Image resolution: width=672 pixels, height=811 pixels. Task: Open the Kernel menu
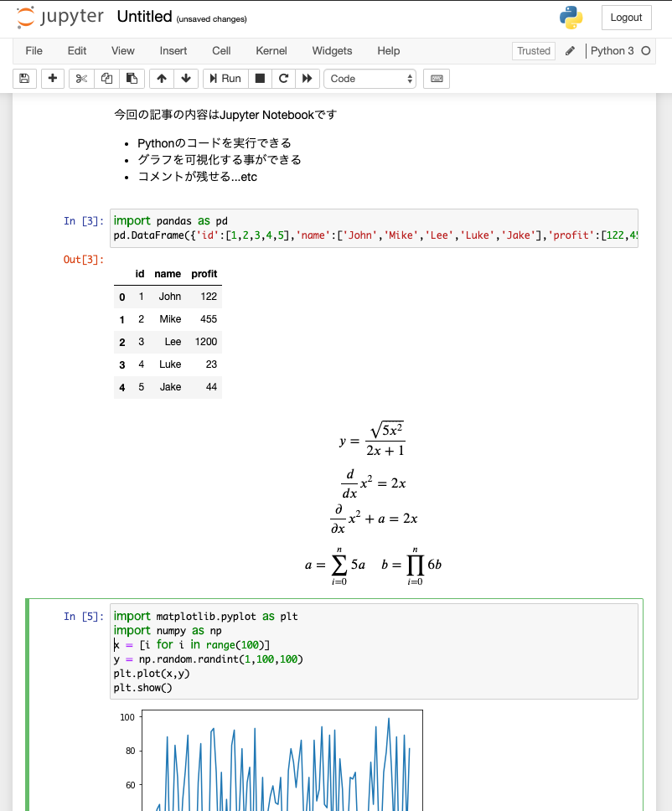coord(271,51)
